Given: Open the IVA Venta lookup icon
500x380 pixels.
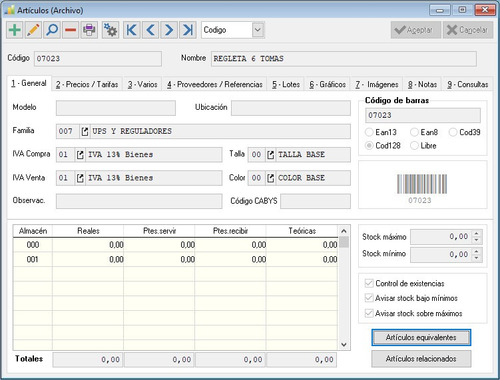Looking at the screenshot, I should (80, 178).
